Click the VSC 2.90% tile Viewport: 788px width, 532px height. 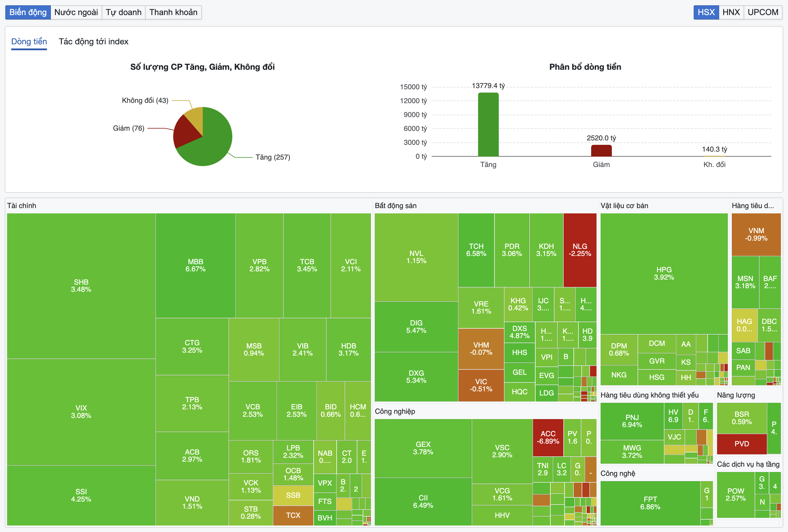click(x=502, y=451)
